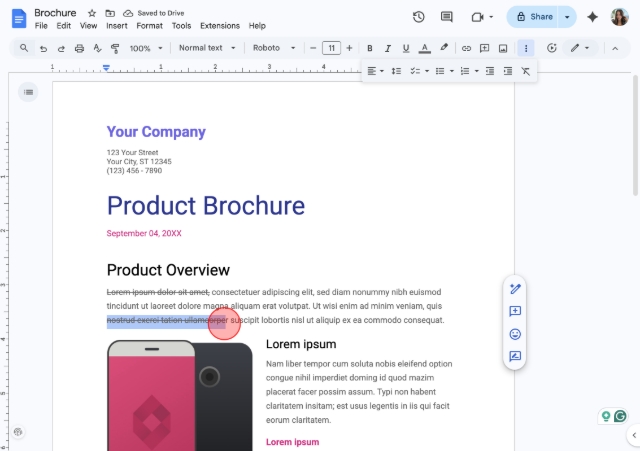
Task: Start a Meet call camera icon
Action: coord(477,17)
